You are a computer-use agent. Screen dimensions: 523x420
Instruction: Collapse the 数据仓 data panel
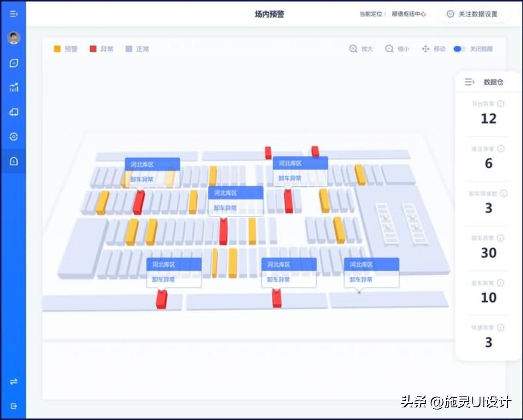pos(469,81)
